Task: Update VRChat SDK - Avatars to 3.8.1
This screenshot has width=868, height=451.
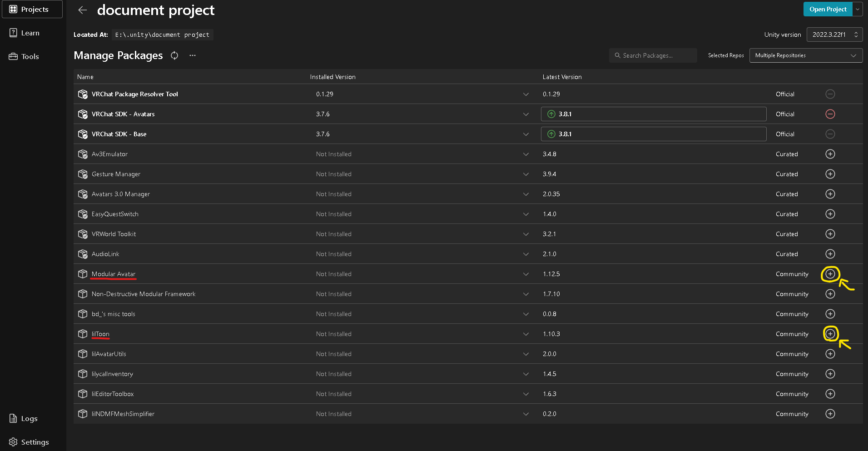Action: coord(654,114)
